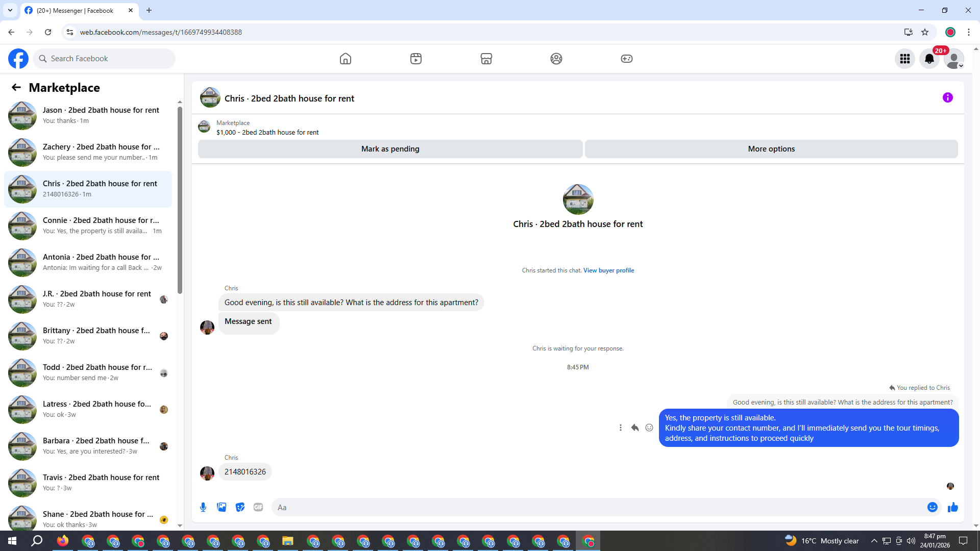Viewport: 980px width, 551px height.
Task: Send a thumbs up like
Action: pos(952,507)
